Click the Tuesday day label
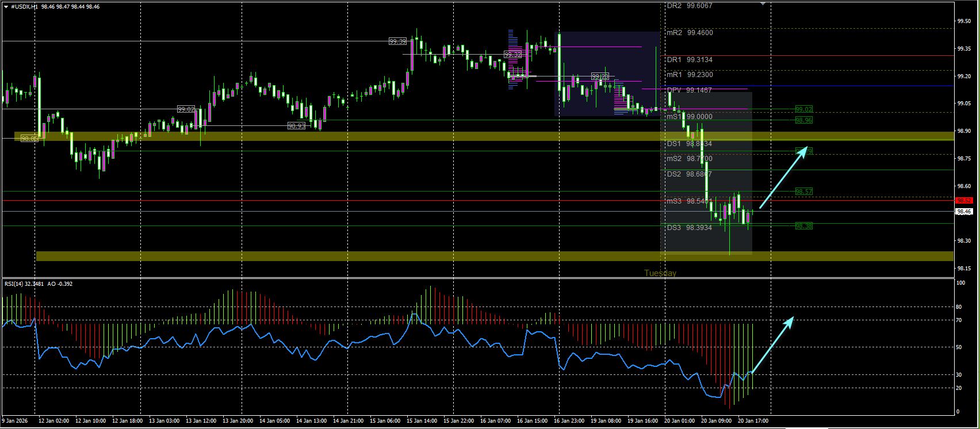The image size is (980, 429). (x=660, y=273)
